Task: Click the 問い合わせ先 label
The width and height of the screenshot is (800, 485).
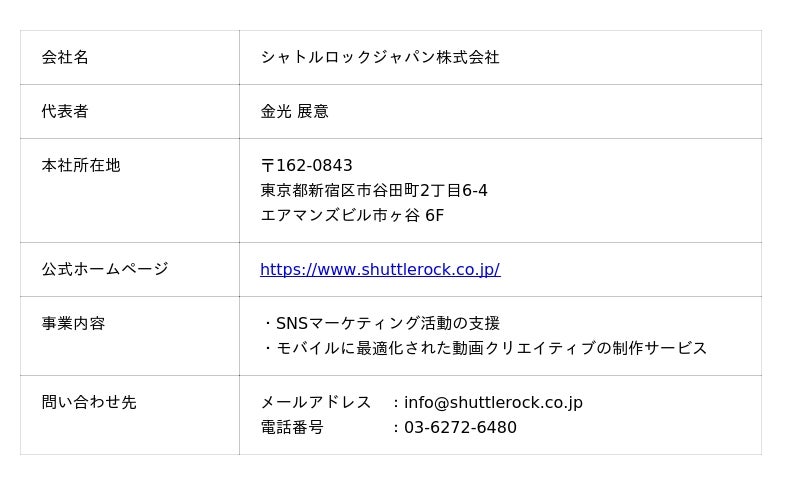Action: (89, 402)
